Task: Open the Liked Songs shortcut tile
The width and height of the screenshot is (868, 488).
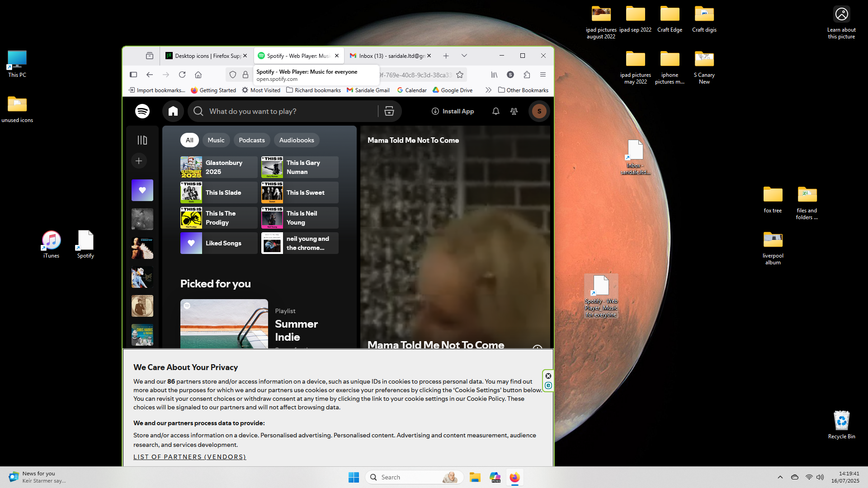Action: coord(219,243)
